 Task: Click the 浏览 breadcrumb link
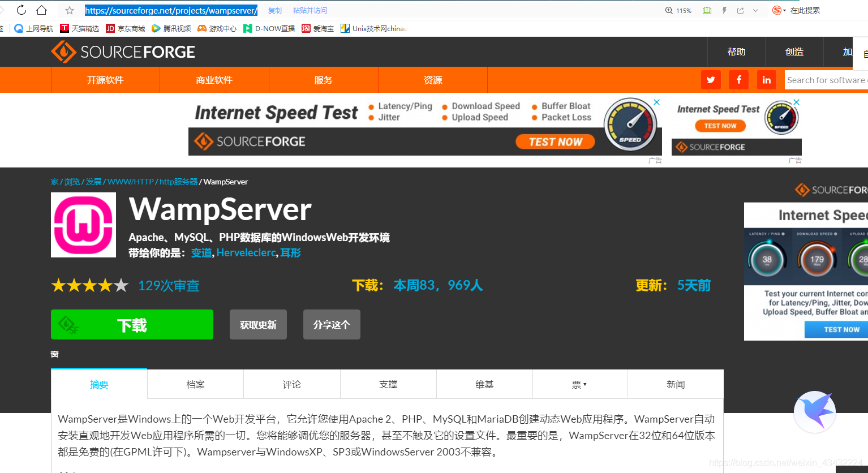72,182
